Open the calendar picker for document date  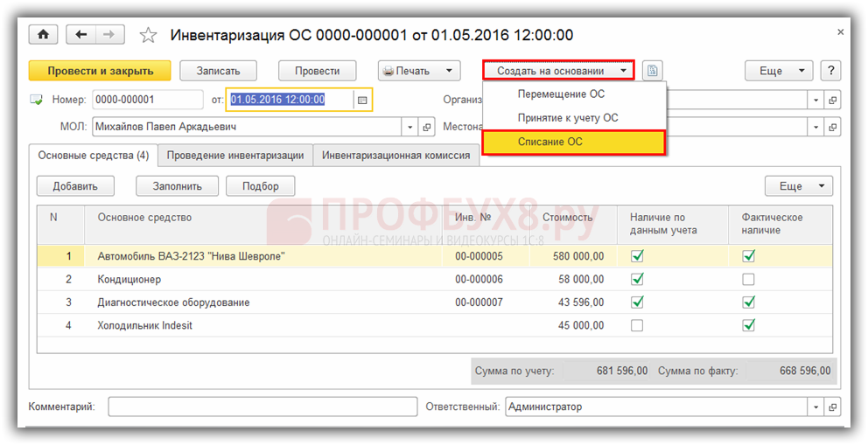coord(362,100)
